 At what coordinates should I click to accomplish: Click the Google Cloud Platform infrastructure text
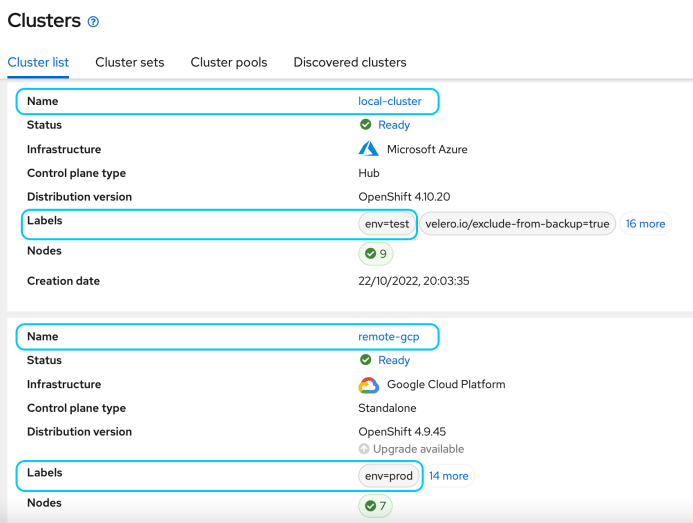(x=446, y=384)
